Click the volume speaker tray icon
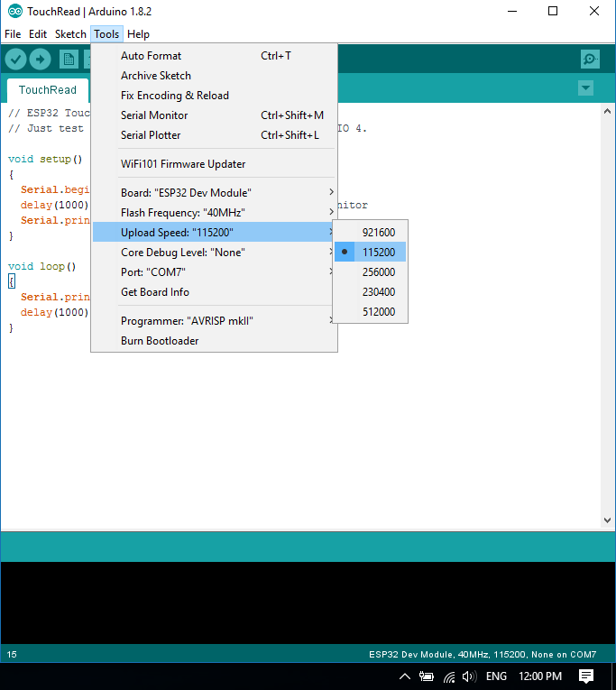Image resolution: width=616 pixels, height=690 pixels. pyautogui.click(x=468, y=676)
